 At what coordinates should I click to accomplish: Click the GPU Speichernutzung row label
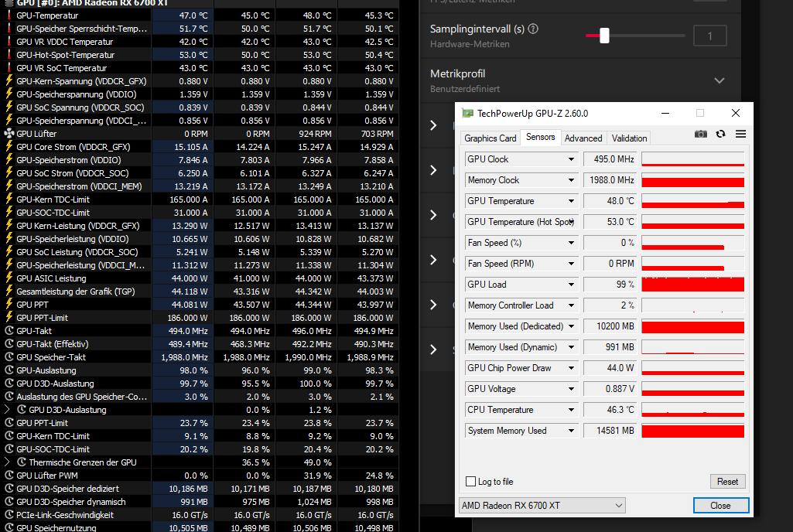pyautogui.click(x=56, y=527)
